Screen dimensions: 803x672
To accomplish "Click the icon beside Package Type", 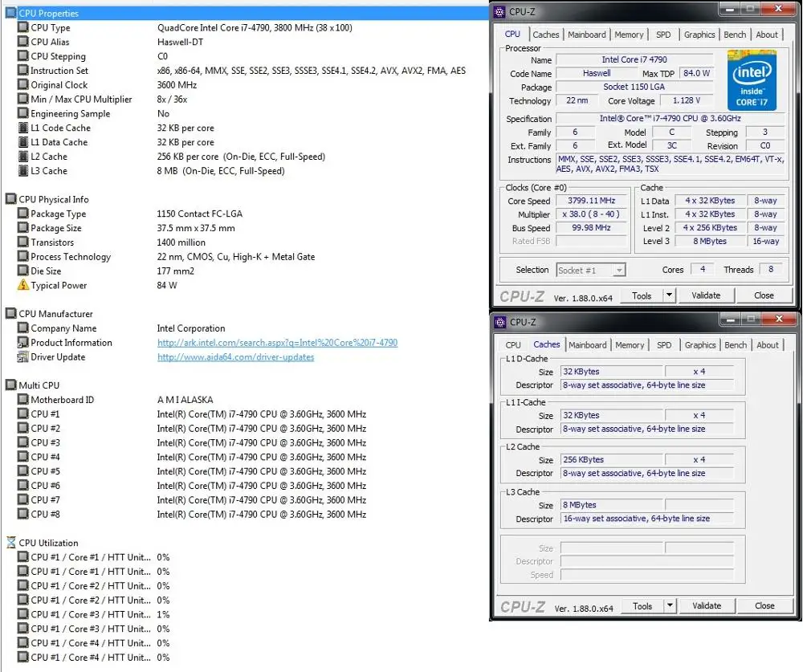I will click(x=23, y=213).
